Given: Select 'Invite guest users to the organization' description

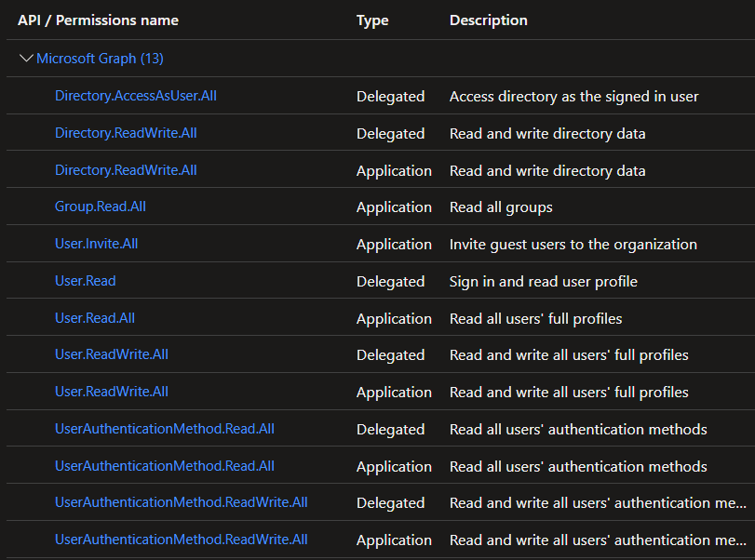Looking at the screenshot, I should click(573, 244).
